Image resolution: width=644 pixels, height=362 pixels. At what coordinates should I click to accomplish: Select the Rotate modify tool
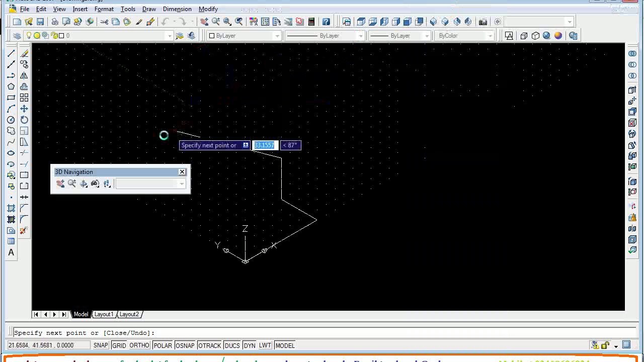click(24, 120)
